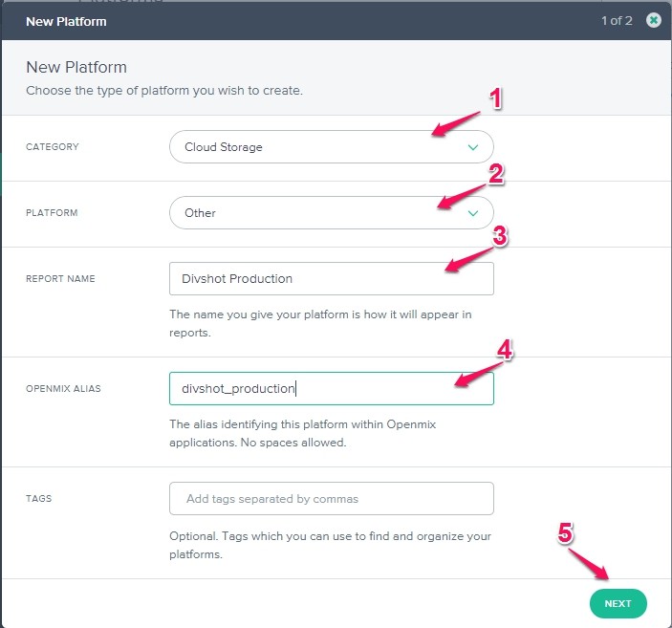Click the REPORT NAME field label
The image size is (672, 628).
click(x=60, y=279)
